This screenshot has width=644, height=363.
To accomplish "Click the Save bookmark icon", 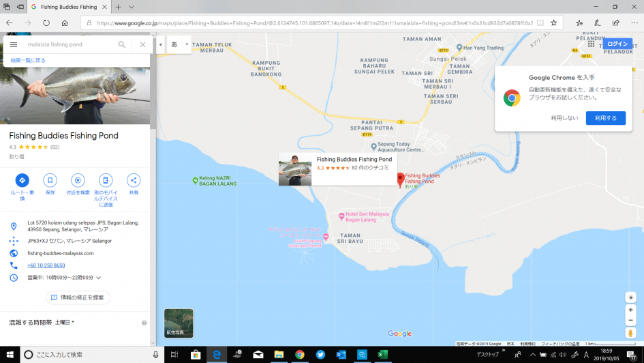I will (x=50, y=180).
